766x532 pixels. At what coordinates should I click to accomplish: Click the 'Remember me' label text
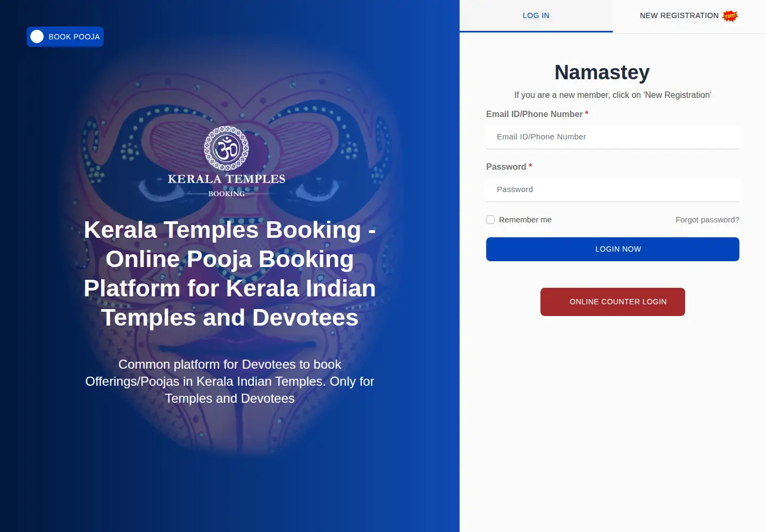coord(525,220)
